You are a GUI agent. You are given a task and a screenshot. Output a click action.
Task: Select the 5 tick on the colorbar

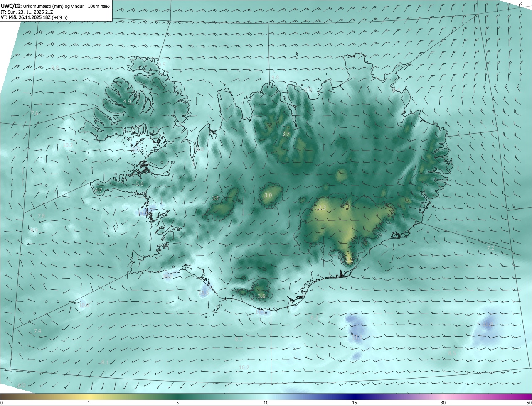[x=177, y=403]
